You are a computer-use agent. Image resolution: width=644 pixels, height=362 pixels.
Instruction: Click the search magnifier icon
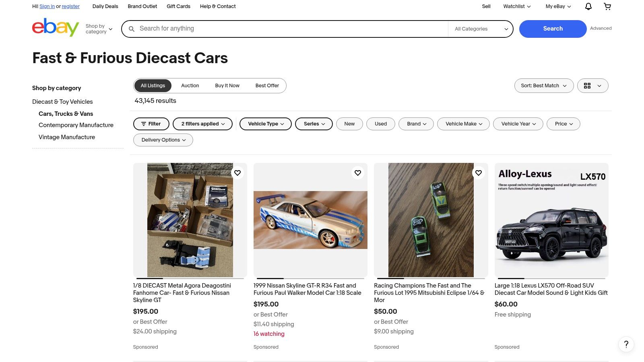132,29
